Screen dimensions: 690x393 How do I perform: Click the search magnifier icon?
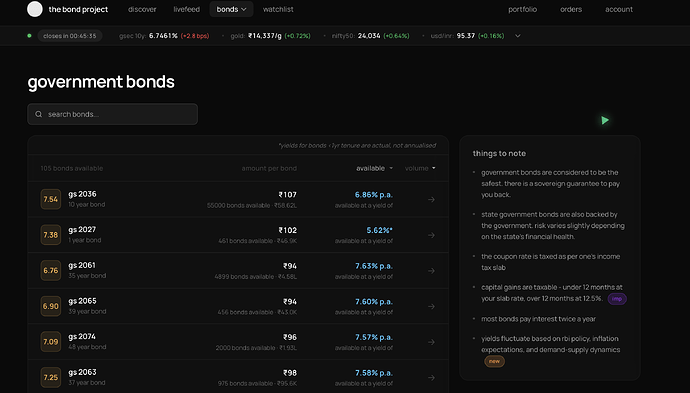point(39,114)
